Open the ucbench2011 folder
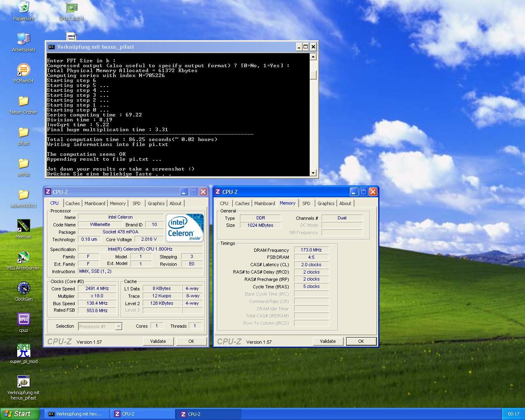The image size is (525, 420). click(23, 198)
